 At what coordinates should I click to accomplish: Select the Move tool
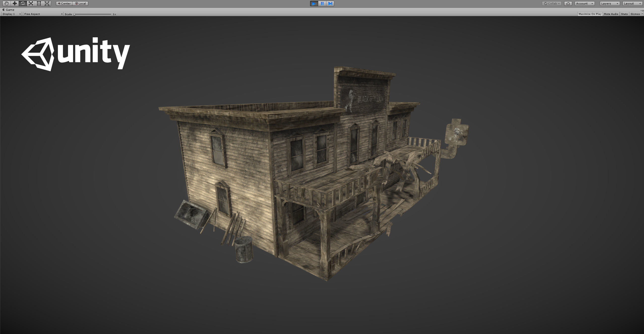pos(15,4)
